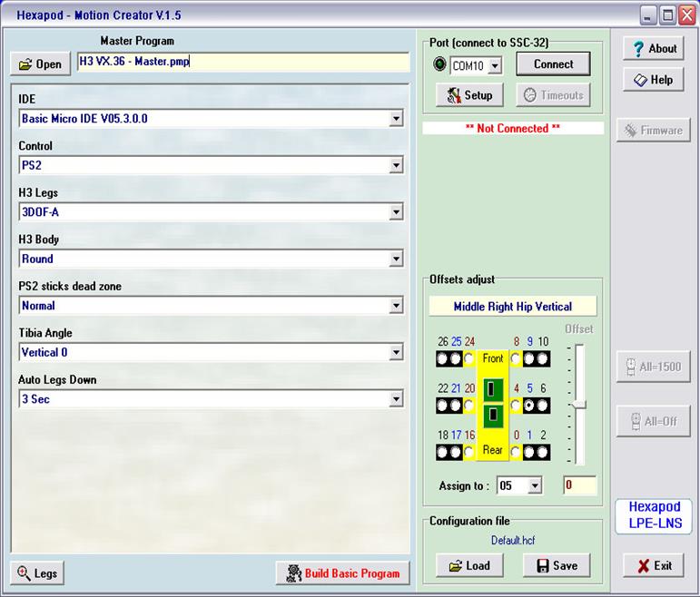Select servo channel 2 radio button
The height and width of the screenshot is (597, 700).
pos(543,453)
